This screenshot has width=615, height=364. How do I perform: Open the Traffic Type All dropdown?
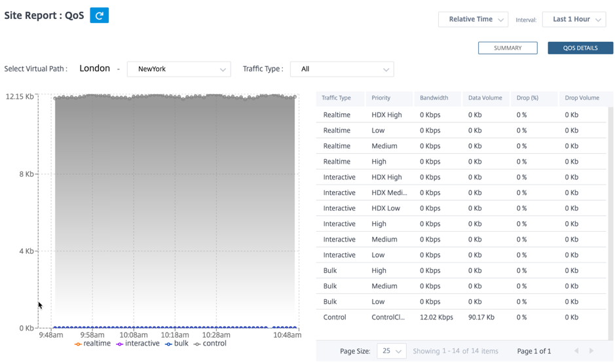(x=342, y=69)
